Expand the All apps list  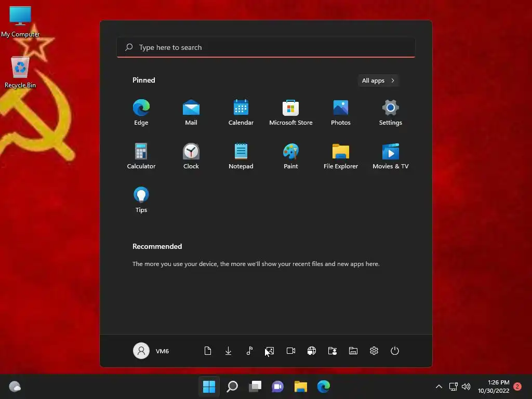[378, 81]
